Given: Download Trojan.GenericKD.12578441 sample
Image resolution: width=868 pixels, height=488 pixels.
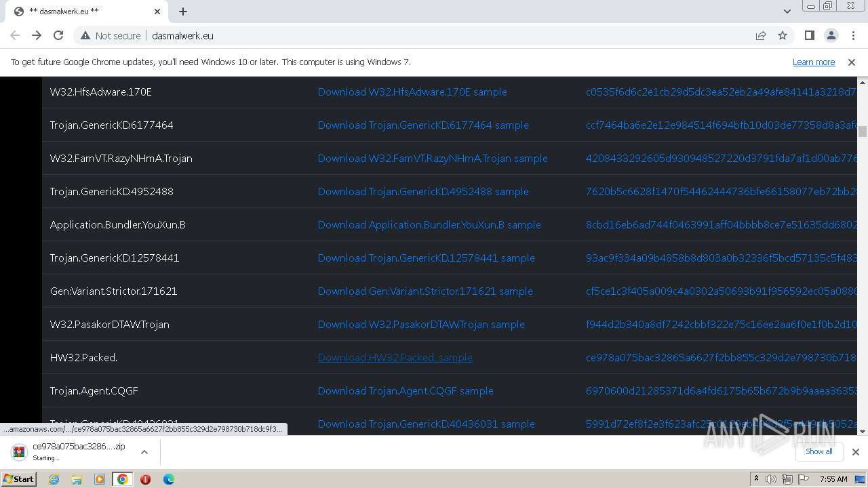Looking at the screenshot, I should 427,258.
